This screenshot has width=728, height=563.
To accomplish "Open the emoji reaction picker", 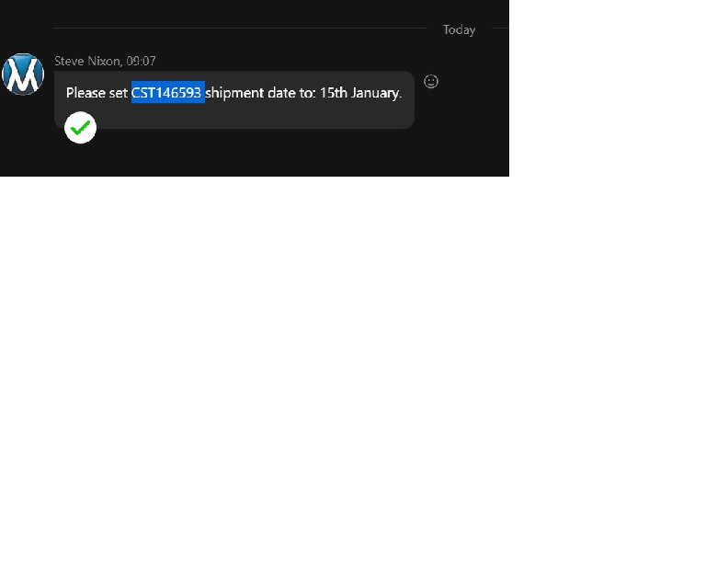I will click(x=431, y=82).
